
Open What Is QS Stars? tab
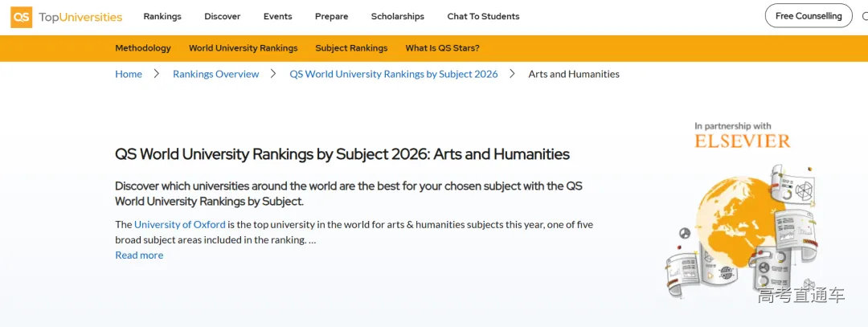coord(443,48)
